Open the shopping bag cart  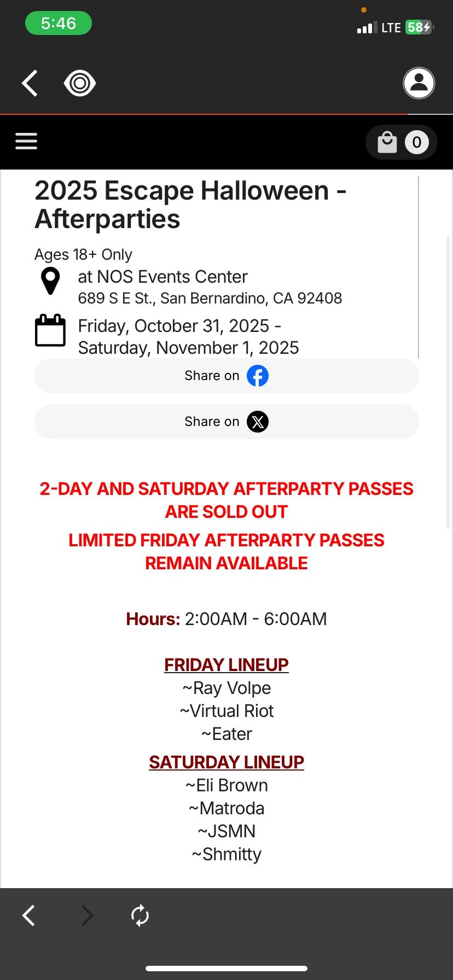[x=387, y=142]
